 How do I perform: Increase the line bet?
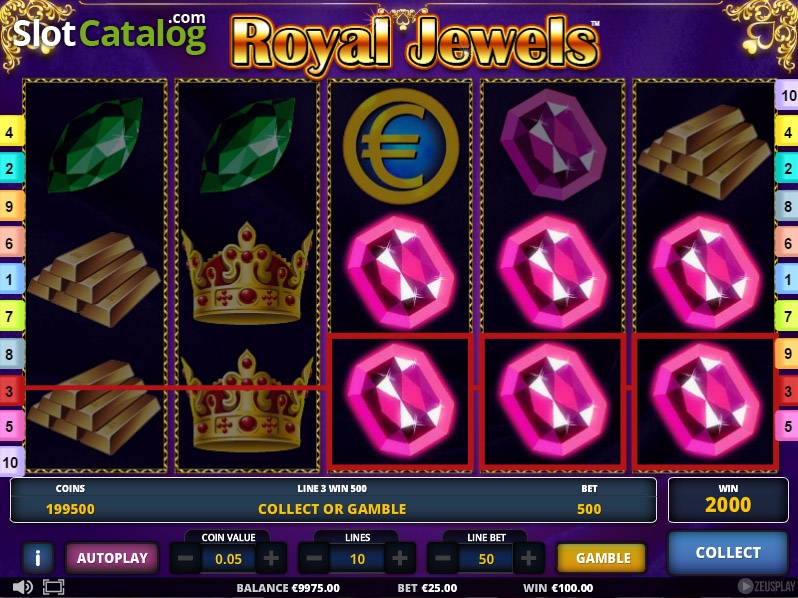(x=529, y=558)
